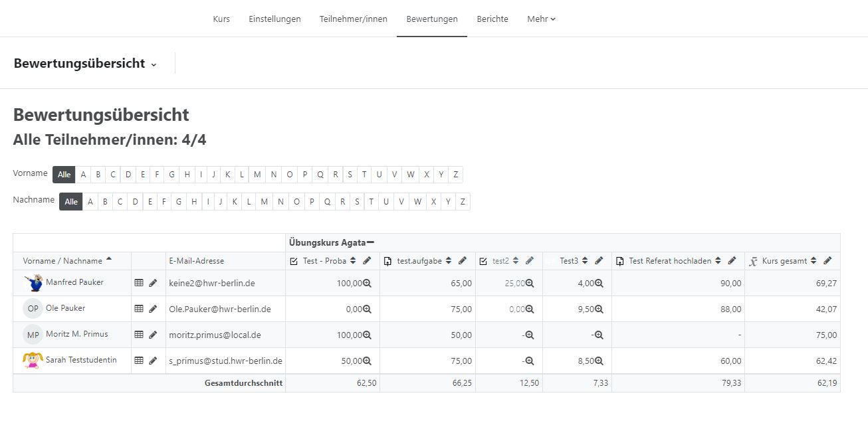Filter Vorname by letter M
This screenshot has width=868, height=423.
point(258,175)
